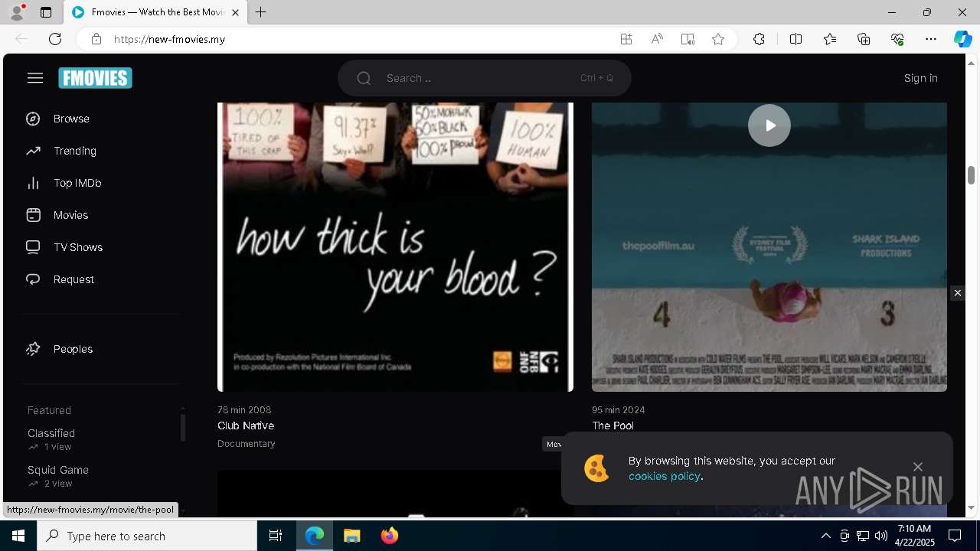Click the taskbar search box

pos(147,536)
